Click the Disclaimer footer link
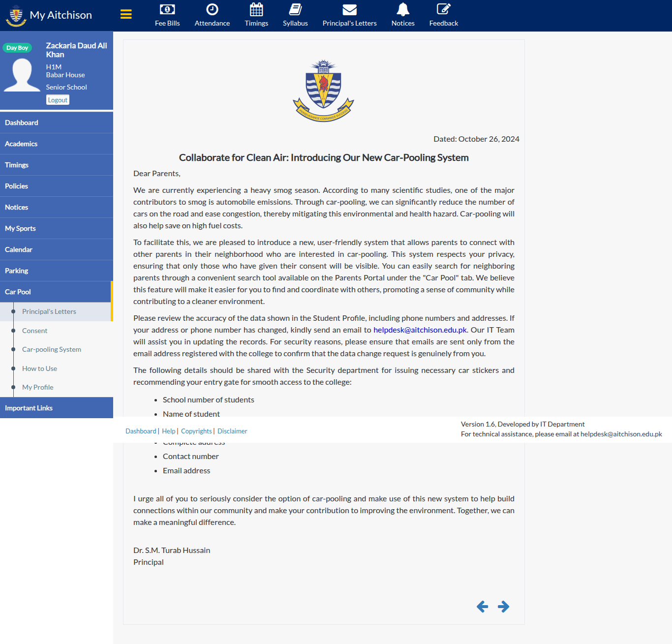The width and height of the screenshot is (672, 644). [232, 431]
